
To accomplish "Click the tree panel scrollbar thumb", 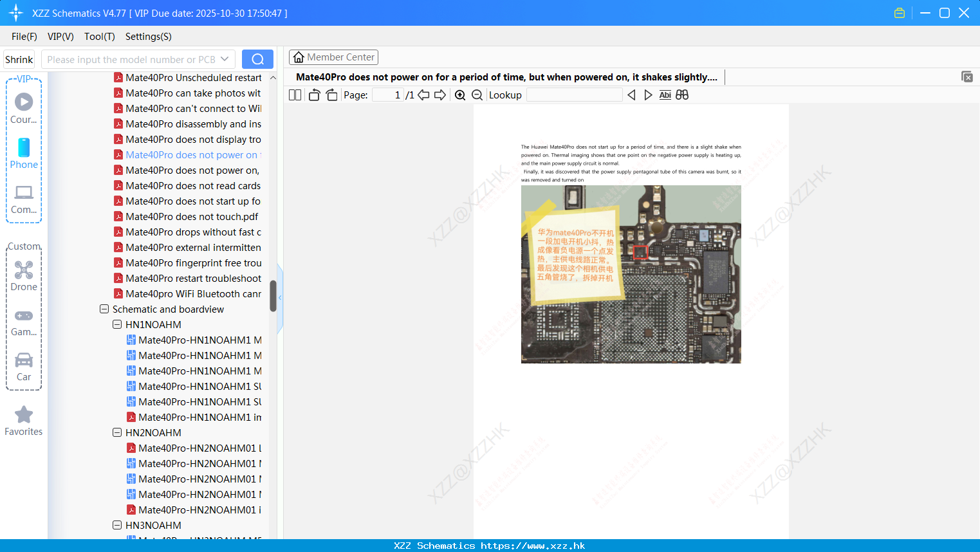I will 273,296.
